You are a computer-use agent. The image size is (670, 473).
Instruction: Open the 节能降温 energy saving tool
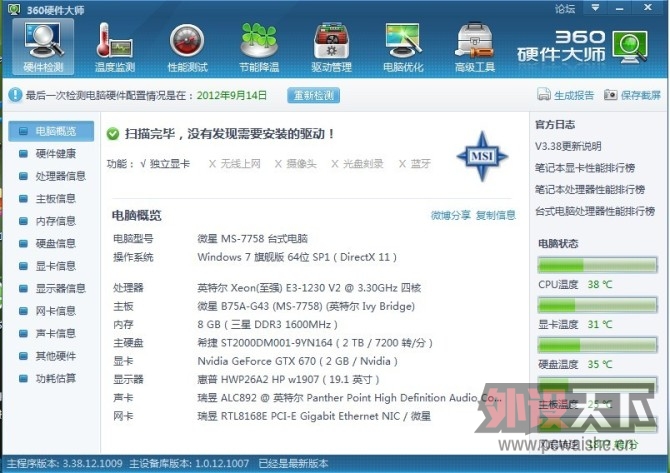(x=259, y=47)
